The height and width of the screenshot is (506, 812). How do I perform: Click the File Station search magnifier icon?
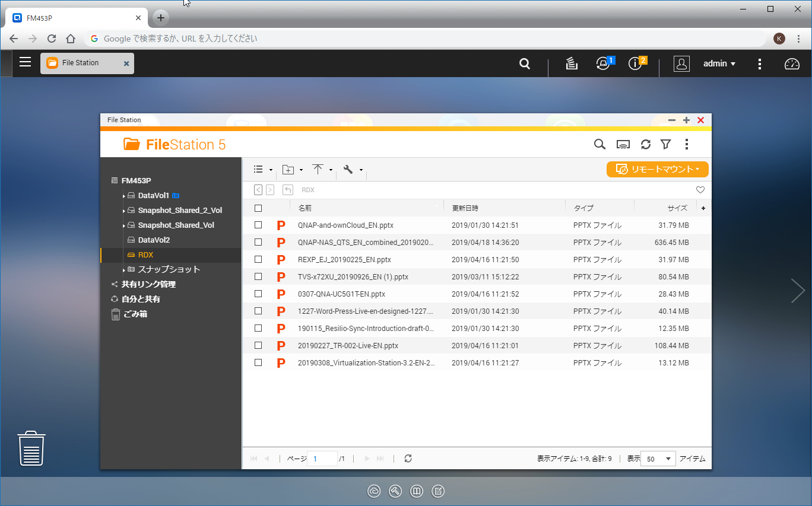(600, 144)
